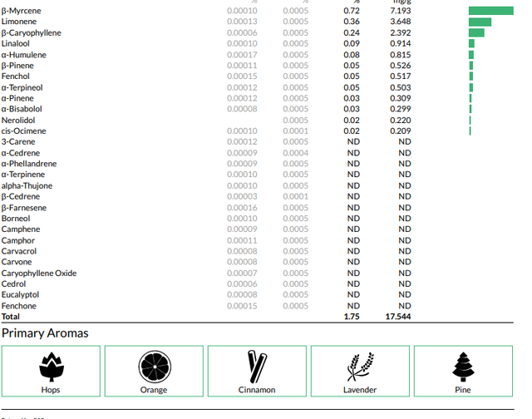
Task: Click the Linalool small green bar
Action: tap(471, 44)
